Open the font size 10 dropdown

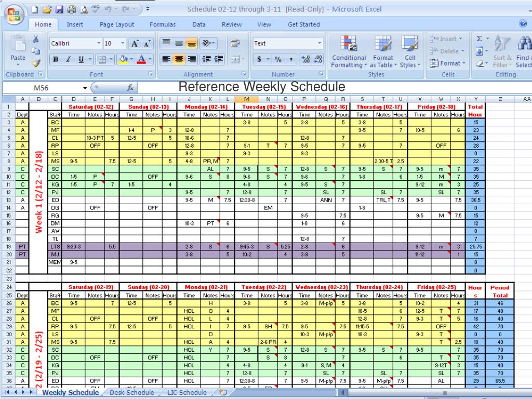123,44
